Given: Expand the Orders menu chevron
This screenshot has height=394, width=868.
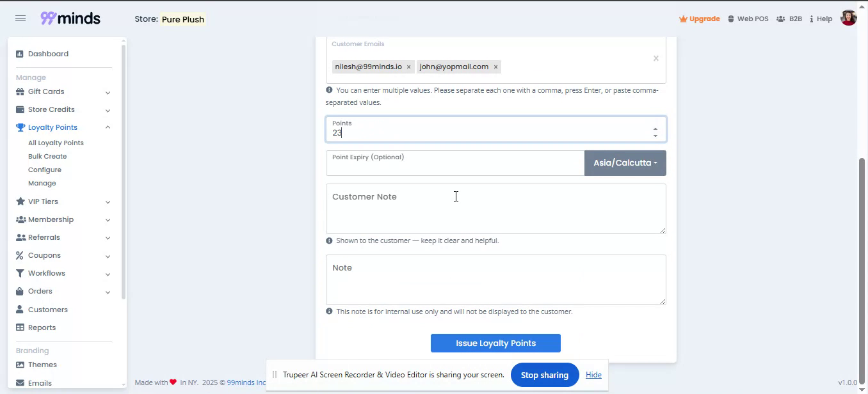Looking at the screenshot, I should coord(108,292).
